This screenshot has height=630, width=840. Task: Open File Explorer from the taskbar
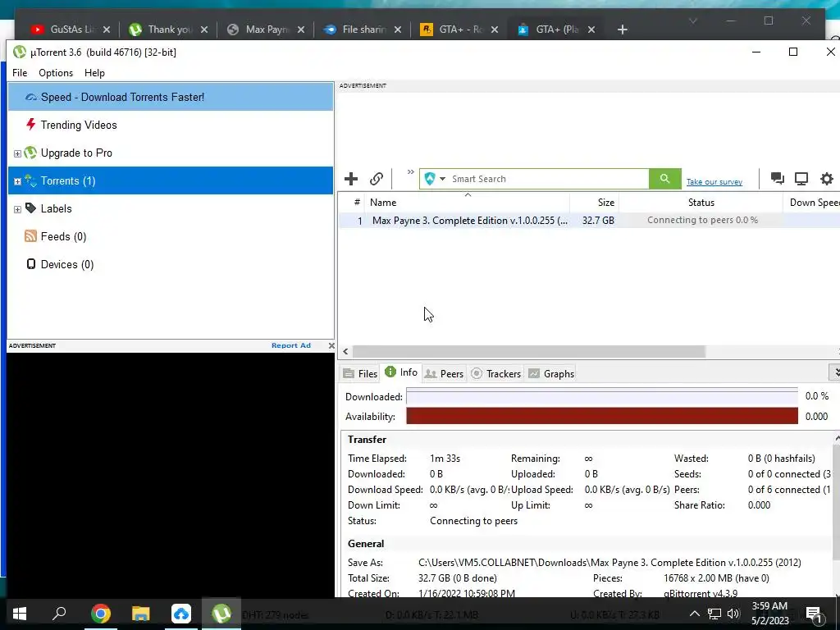pos(140,614)
